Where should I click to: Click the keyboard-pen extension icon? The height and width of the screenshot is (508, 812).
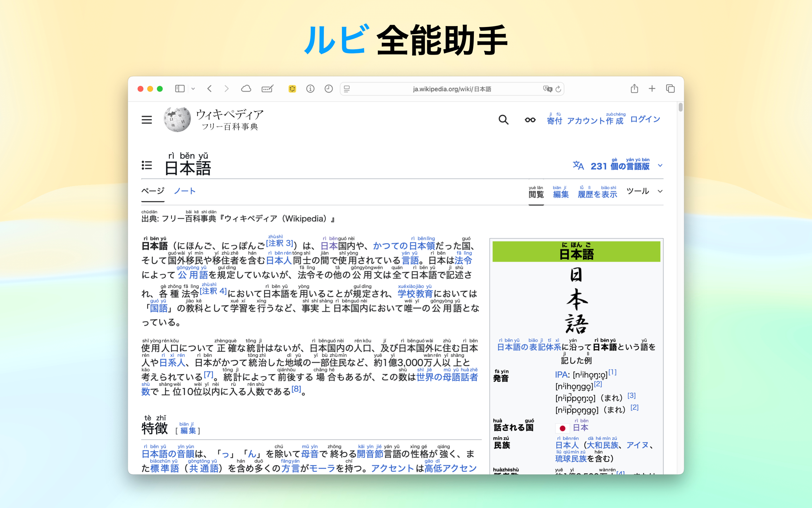coord(267,89)
